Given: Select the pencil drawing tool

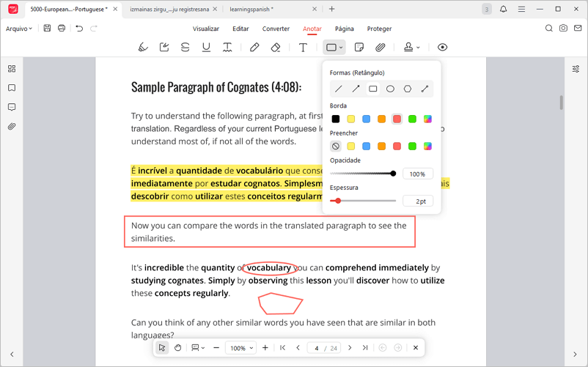Looking at the screenshot, I should tap(254, 47).
